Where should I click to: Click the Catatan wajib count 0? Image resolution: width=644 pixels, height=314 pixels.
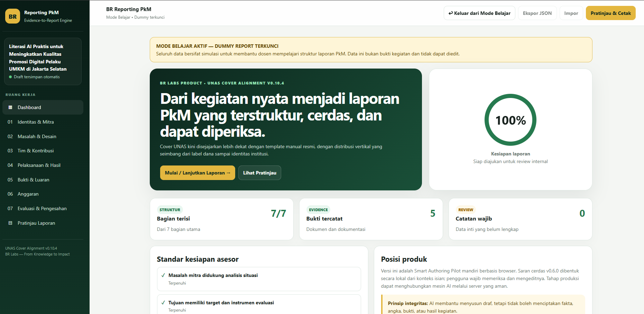(x=582, y=213)
